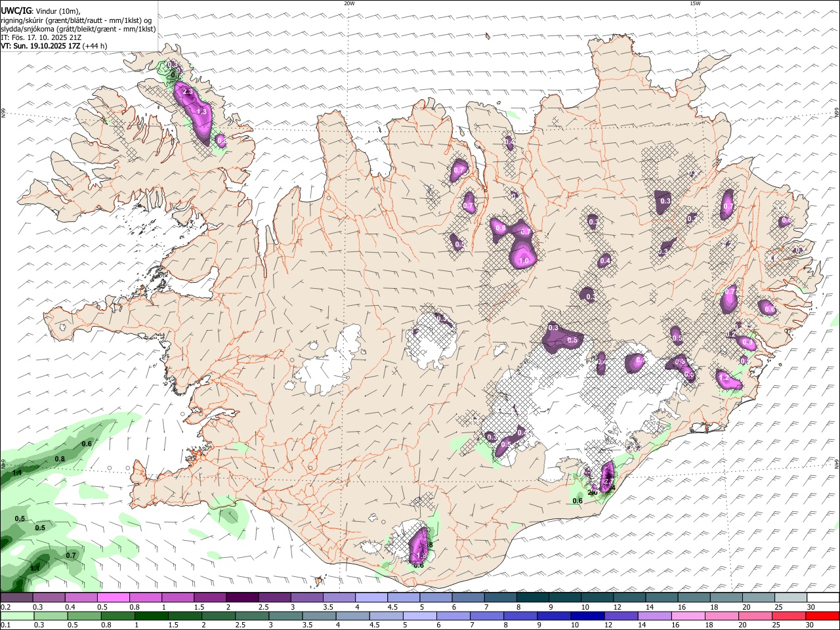Click the "2.5" label in the upper snow legend row
The image size is (840, 630).
point(264,608)
